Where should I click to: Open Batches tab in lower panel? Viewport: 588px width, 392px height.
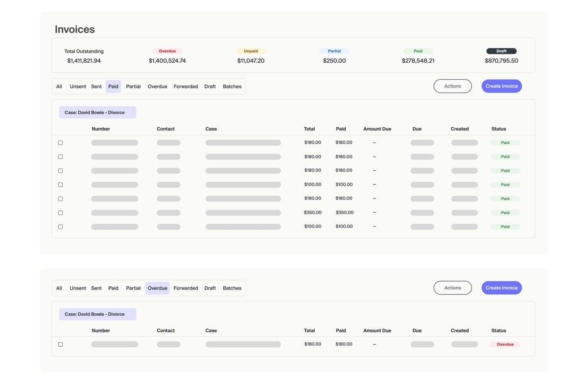tap(232, 288)
